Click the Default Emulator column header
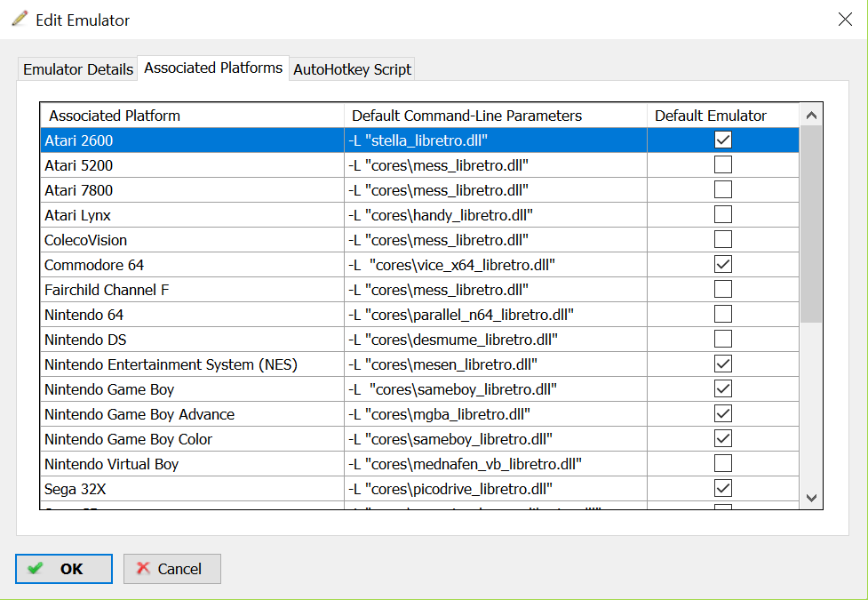The image size is (868, 600). tap(723, 116)
